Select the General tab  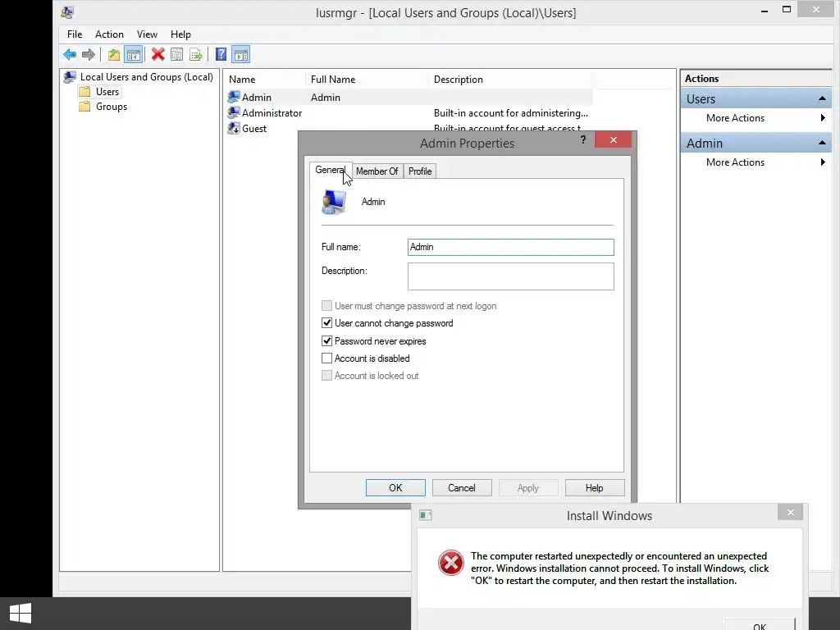click(x=330, y=170)
